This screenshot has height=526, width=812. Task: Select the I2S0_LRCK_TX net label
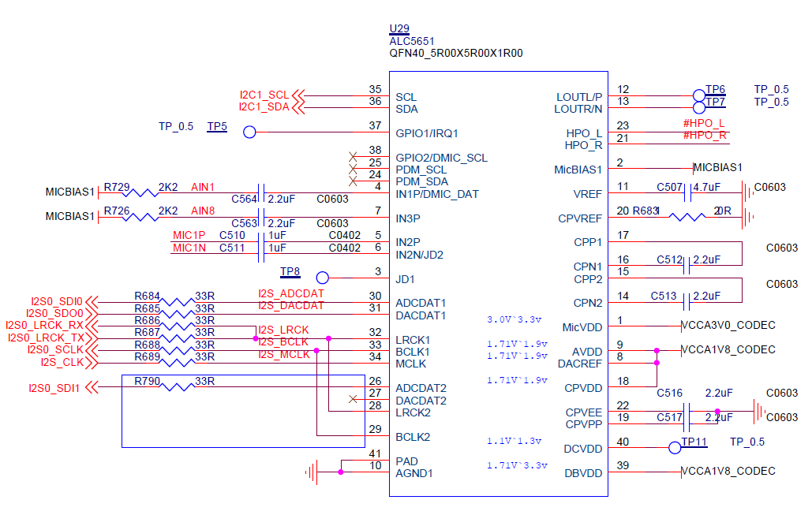[x=46, y=338]
